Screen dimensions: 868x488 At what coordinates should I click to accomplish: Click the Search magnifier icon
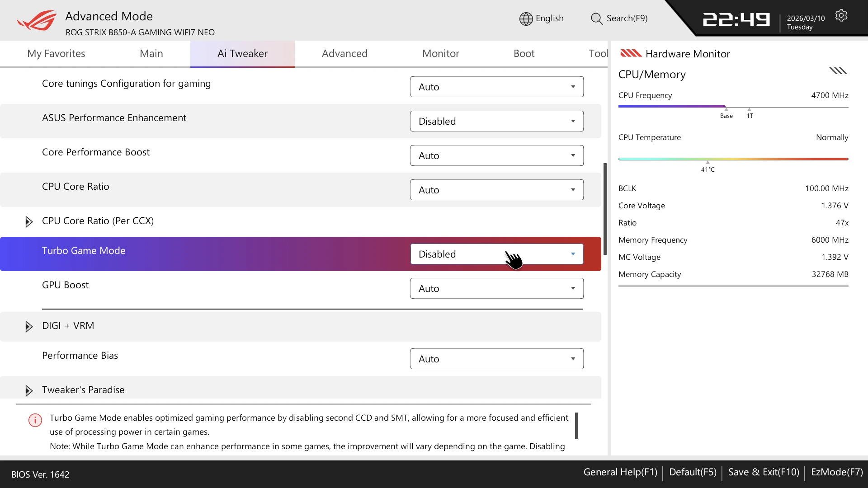(596, 19)
